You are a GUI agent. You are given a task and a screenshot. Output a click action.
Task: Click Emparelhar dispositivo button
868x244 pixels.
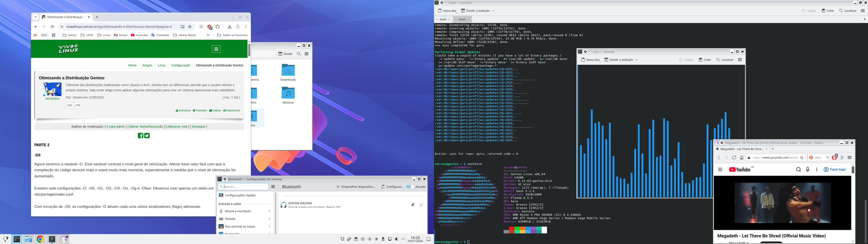click(356, 187)
